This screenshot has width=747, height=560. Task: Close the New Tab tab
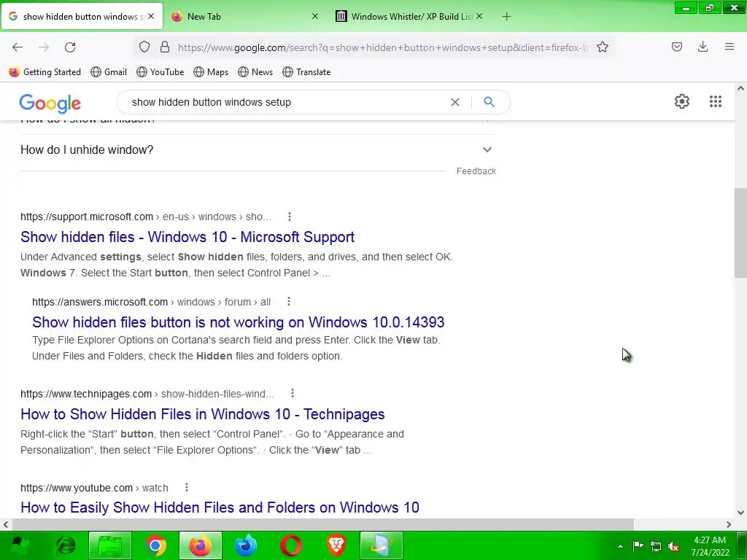pos(315,16)
